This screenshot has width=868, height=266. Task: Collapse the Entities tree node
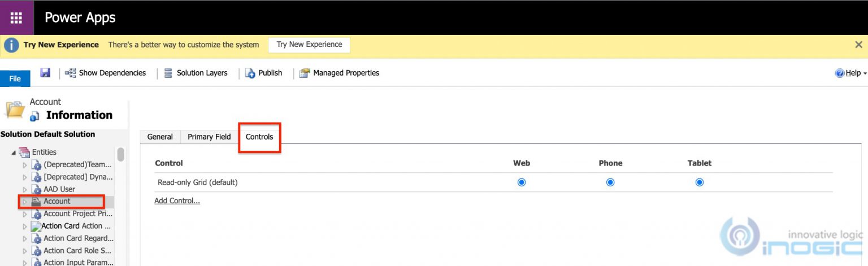pyautogui.click(x=14, y=152)
